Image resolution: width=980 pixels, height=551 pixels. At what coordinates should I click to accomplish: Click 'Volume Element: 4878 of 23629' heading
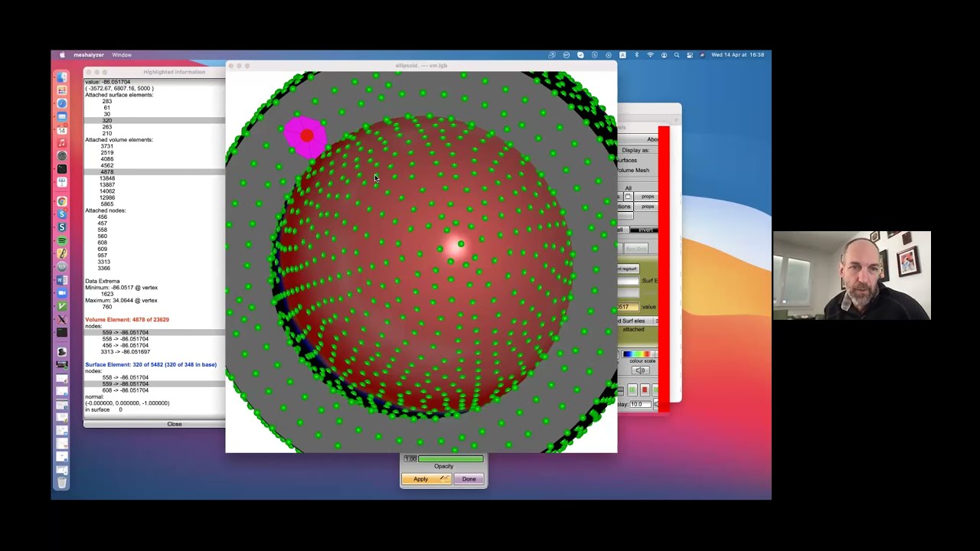pos(127,320)
